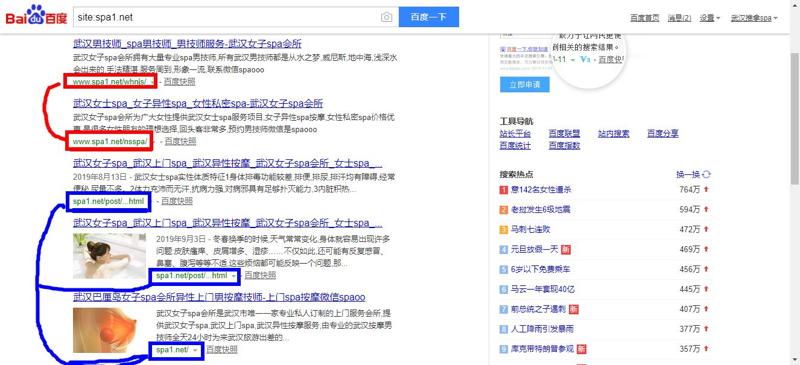
Task: Open 百度快照 for the spa1.net/ result
Action: coord(222,350)
